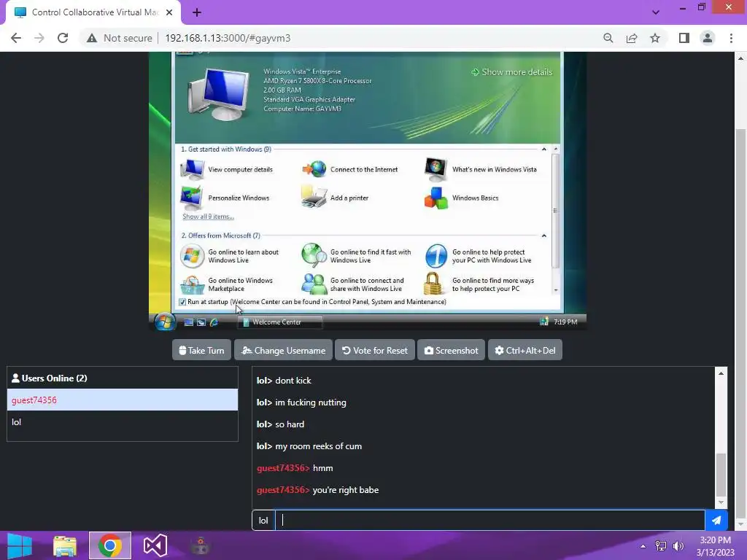Click Go online to connect and share icon

tap(314, 284)
